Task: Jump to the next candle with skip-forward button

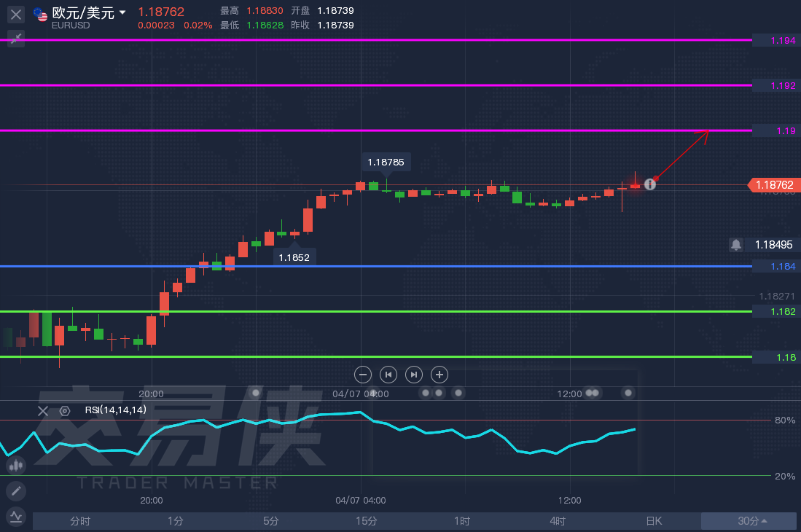Action: (x=414, y=375)
